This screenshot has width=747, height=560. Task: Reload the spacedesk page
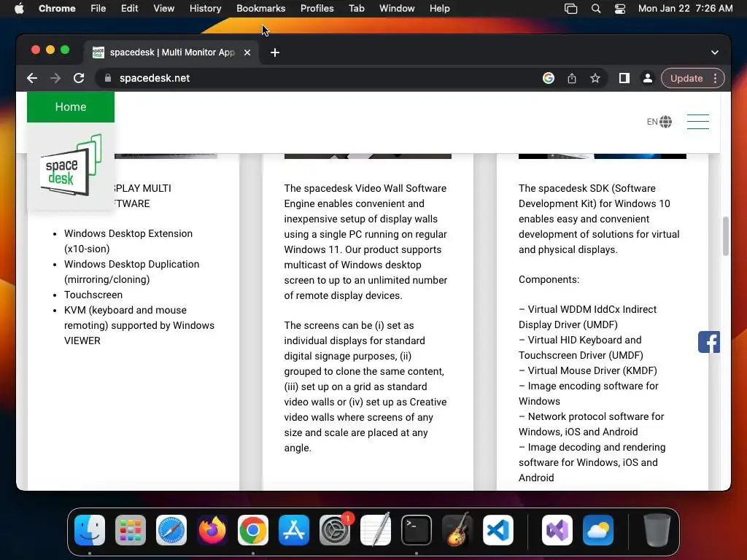79,78
